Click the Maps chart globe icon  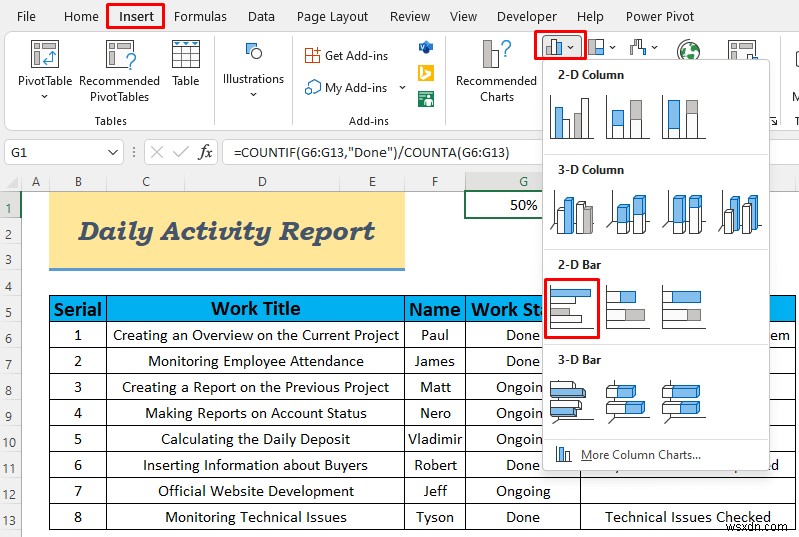(x=688, y=50)
